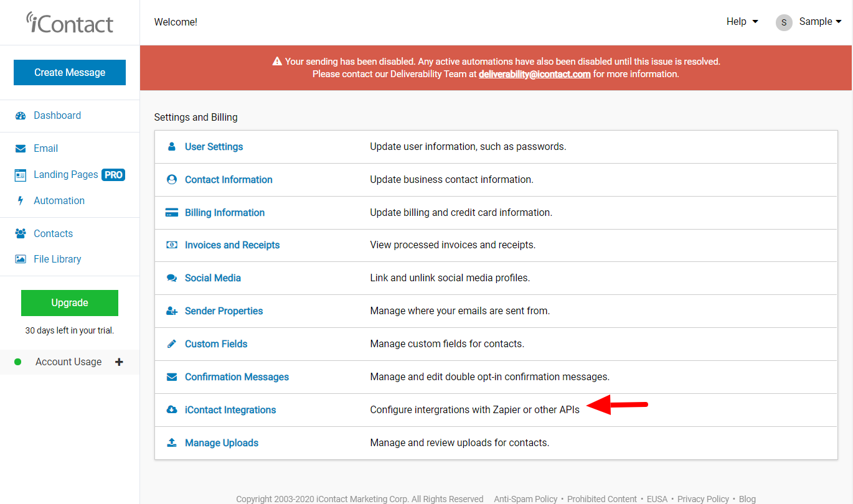
Task: Click the Invoices and Receipts money icon
Action: pos(172,245)
